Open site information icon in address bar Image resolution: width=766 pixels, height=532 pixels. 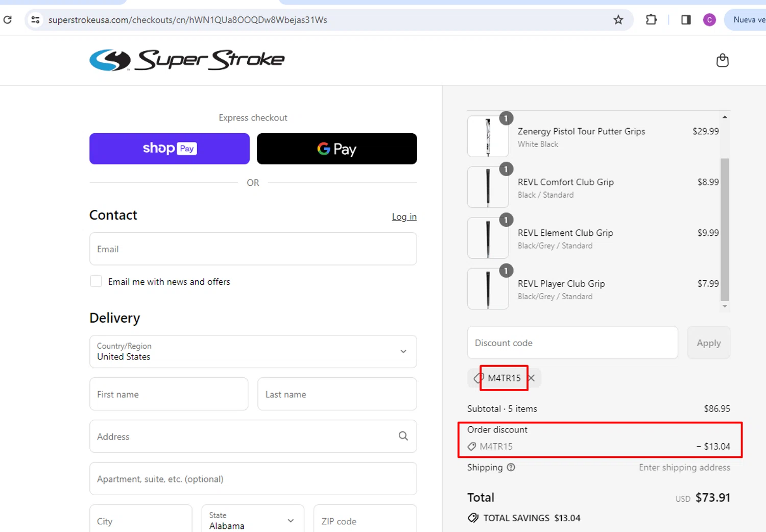pyautogui.click(x=35, y=20)
